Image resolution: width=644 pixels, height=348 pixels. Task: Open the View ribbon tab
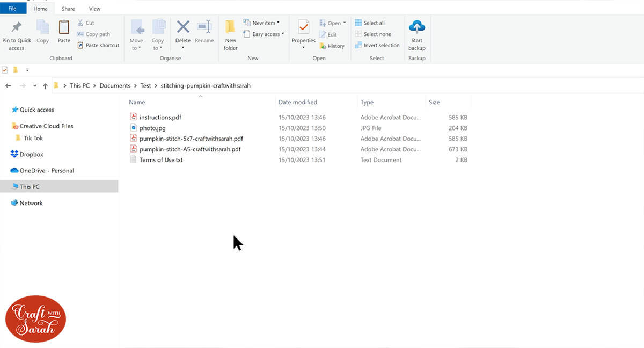(x=94, y=9)
